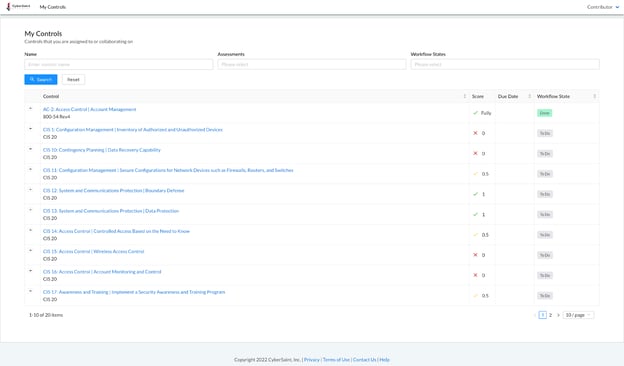This screenshot has width=624, height=366.
Task: Expand the CIS 12 Boundary Defense row
Action: coord(31,189)
